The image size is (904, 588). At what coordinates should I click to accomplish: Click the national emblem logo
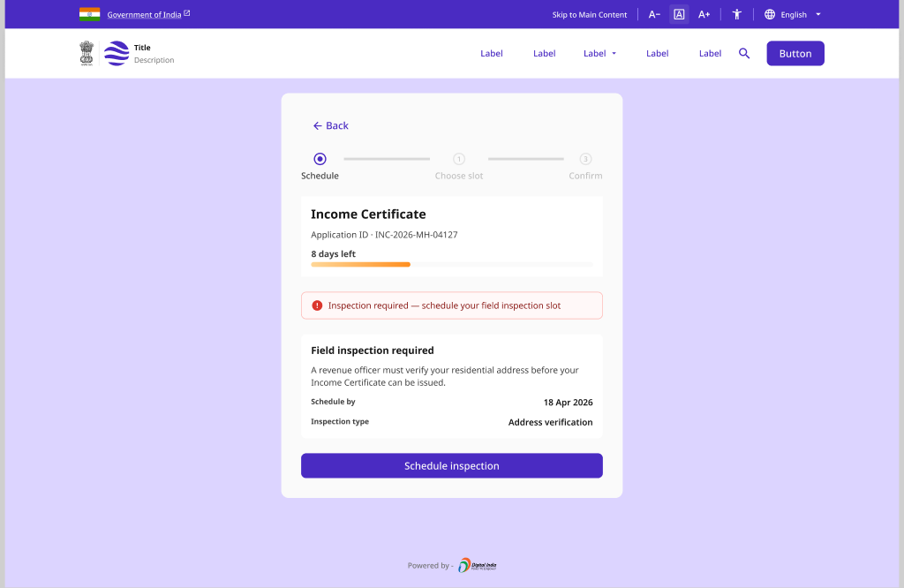click(87, 53)
